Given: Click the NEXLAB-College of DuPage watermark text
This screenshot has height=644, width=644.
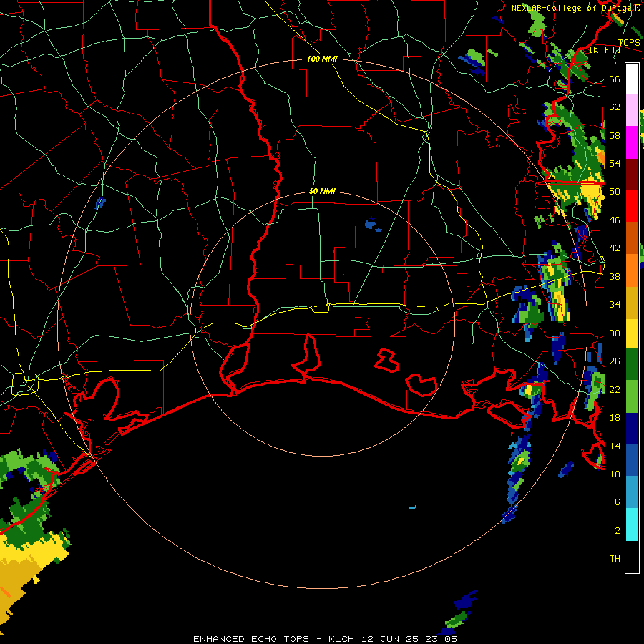Looking at the screenshot, I should tap(575, 8).
